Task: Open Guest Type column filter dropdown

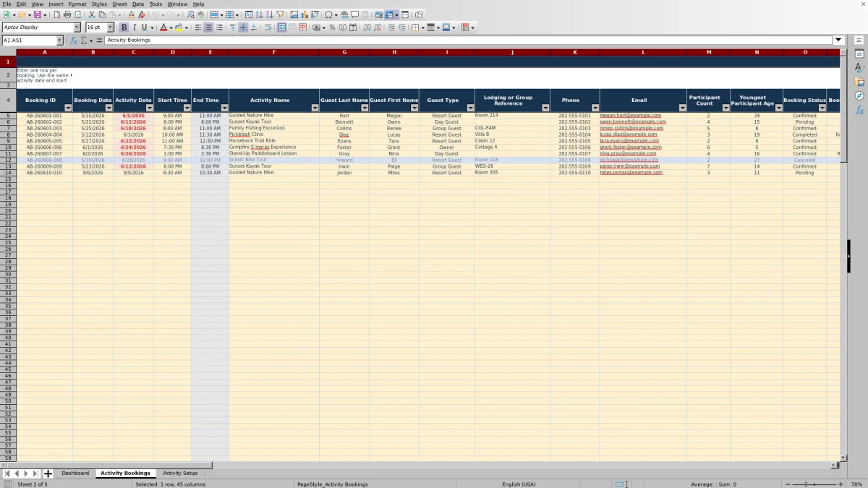Action: click(x=471, y=108)
